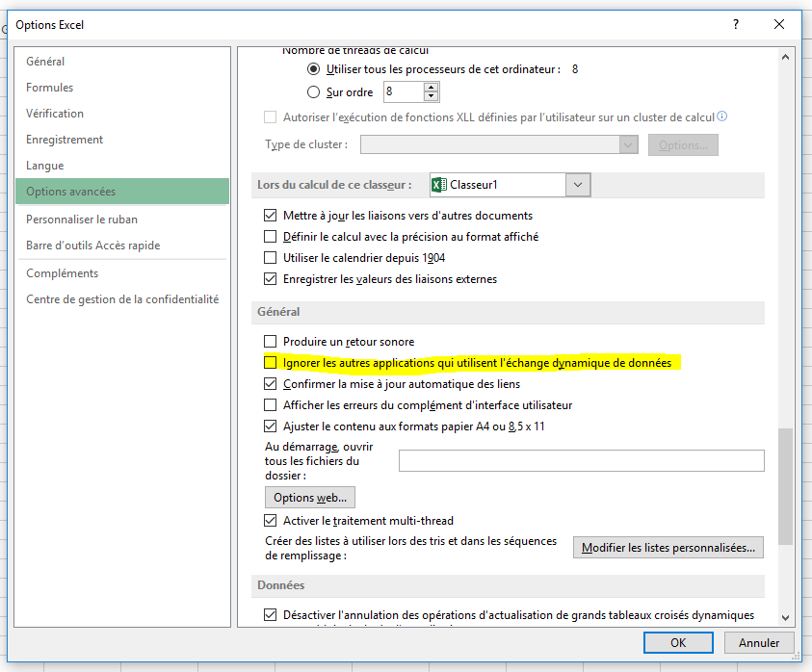Click the vertical scrollbar thumb
Viewport: 812px width, 672px height.
785,486
